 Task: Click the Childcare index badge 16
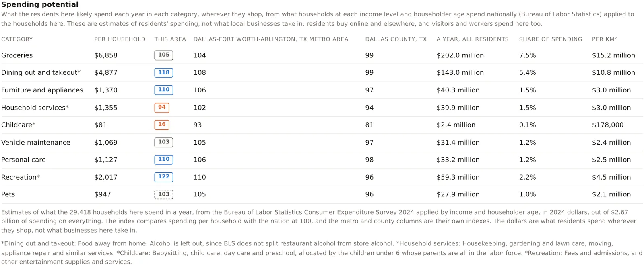point(162,125)
